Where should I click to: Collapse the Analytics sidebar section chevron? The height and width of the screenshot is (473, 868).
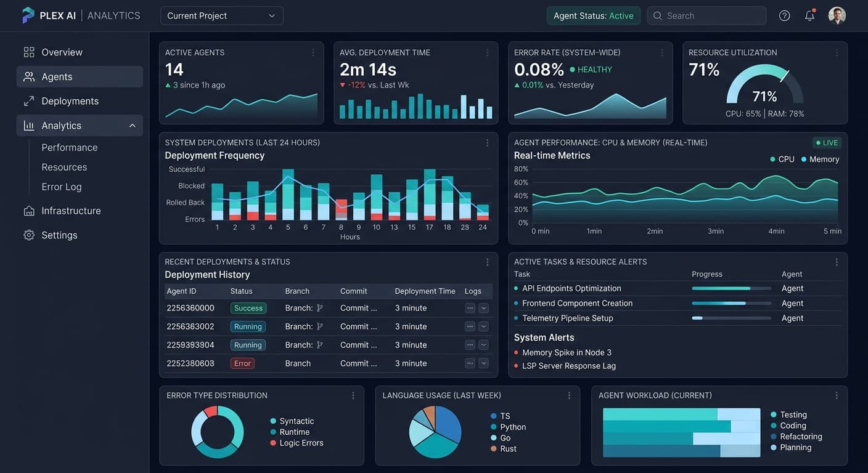133,126
